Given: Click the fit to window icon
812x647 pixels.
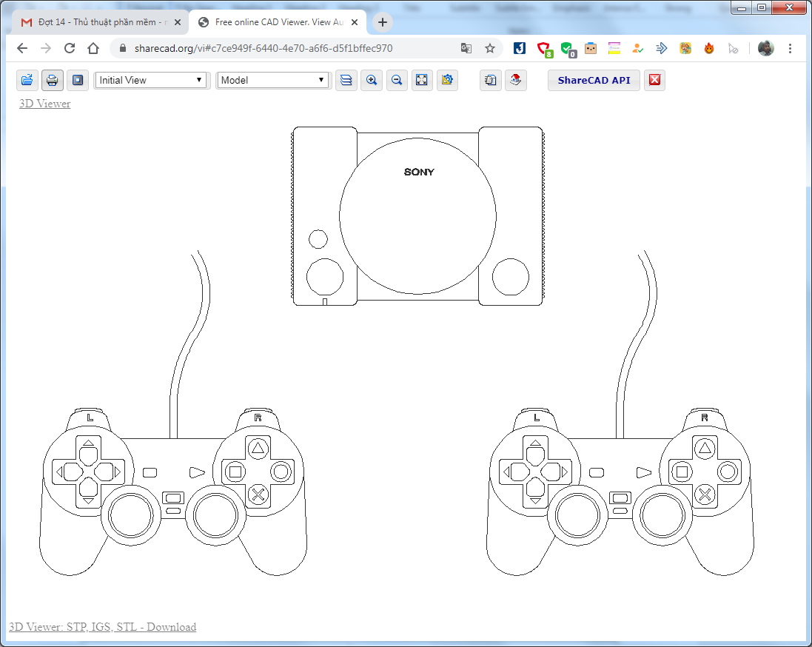Looking at the screenshot, I should (x=422, y=80).
